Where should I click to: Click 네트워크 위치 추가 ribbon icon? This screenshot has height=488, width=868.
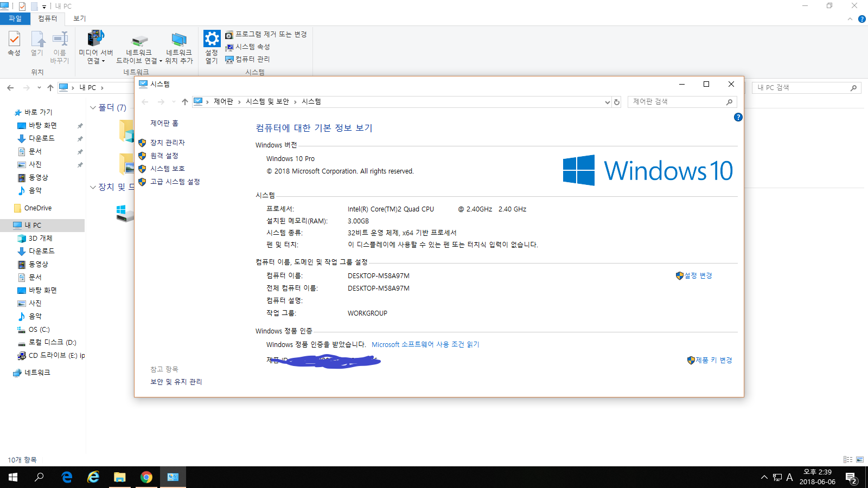tap(179, 47)
